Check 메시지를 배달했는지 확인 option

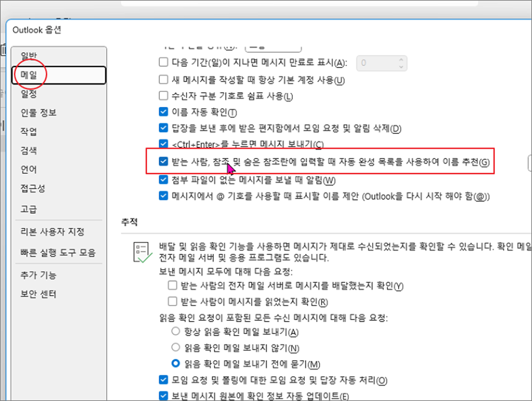coord(172,285)
